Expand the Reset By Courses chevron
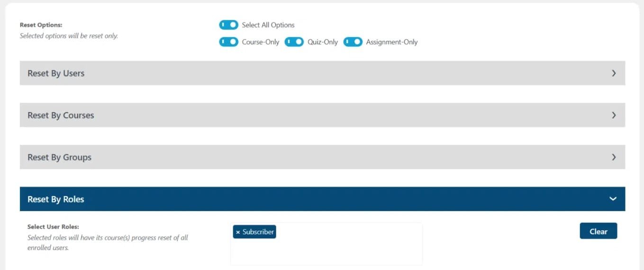644x270 pixels. pos(614,115)
